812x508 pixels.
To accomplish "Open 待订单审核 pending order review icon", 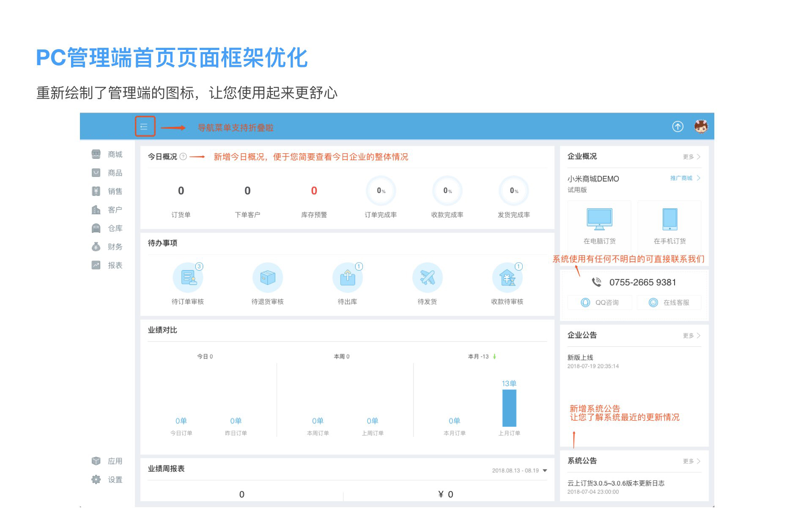I will pyautogui.click(x=188, y=278).
